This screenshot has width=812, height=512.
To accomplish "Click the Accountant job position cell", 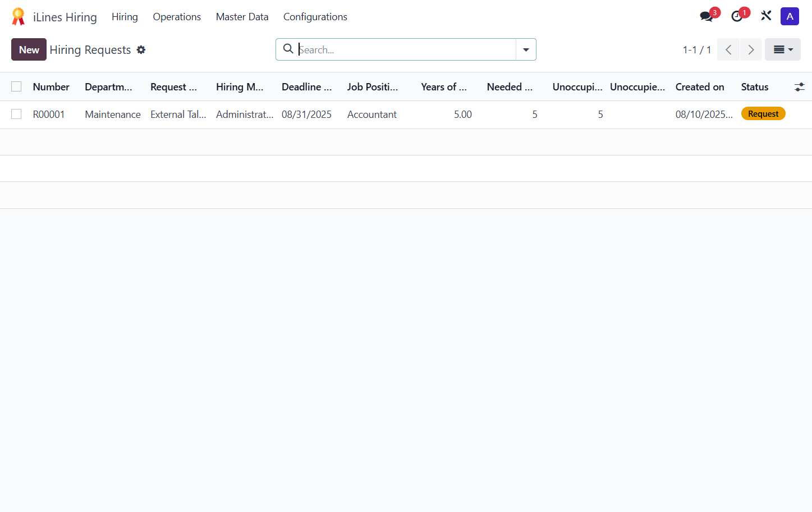I will pyautogui.click(x=372, y=115).
